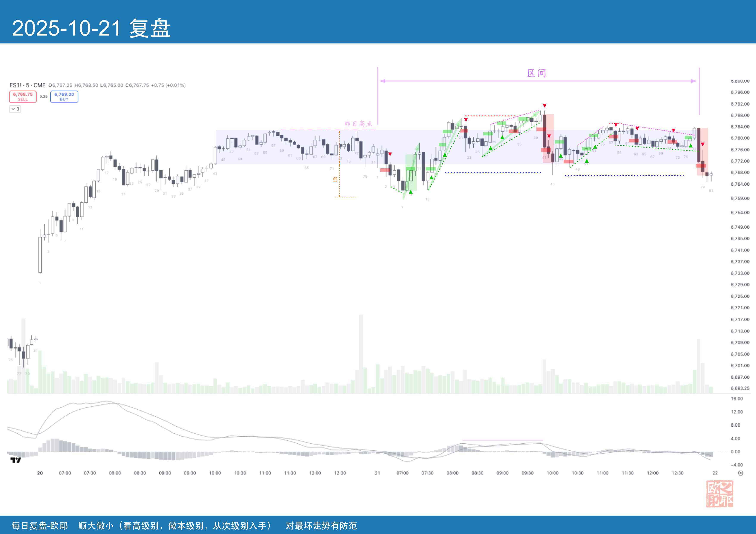This screenshot has width=756, height=534.
Task: Click the 0.25 spread value between buttons
Action: point(44,97)
